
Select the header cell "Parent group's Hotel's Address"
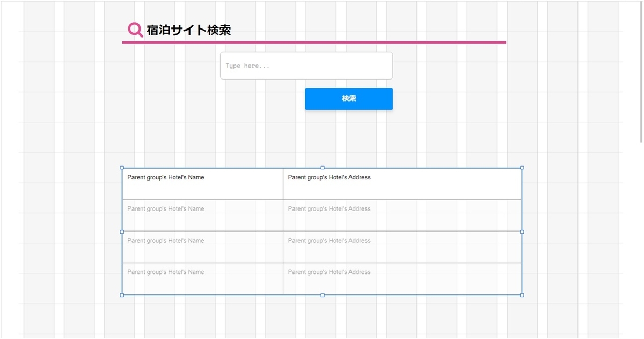click(x=402, y=184)
